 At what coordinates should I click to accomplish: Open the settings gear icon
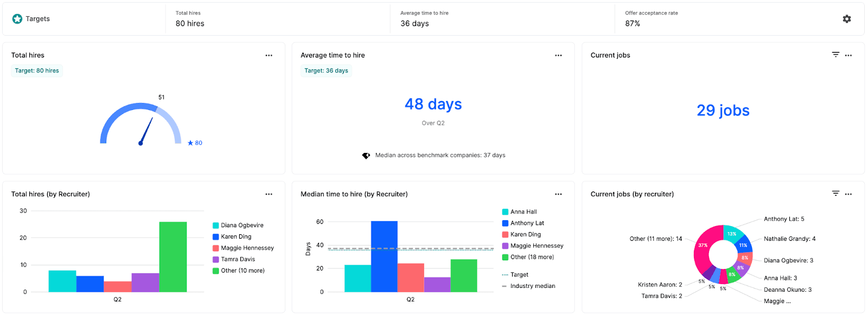[x=846, y=18]
